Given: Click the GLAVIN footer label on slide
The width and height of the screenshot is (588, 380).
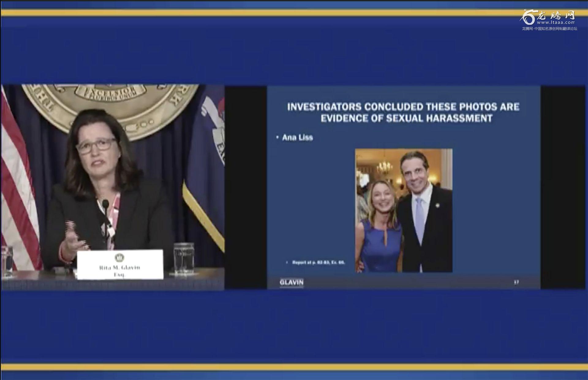Looking at the screenshot, I should [x=292, y=282].
